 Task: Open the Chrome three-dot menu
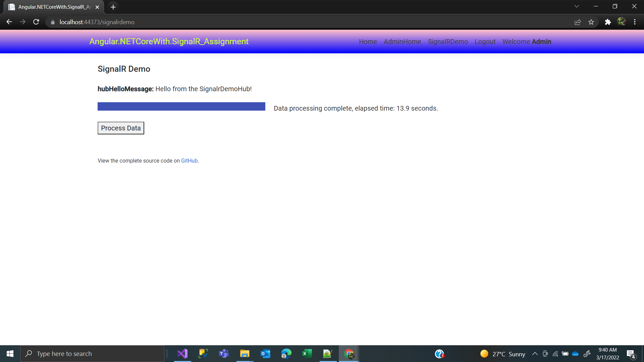coord(635,22)
